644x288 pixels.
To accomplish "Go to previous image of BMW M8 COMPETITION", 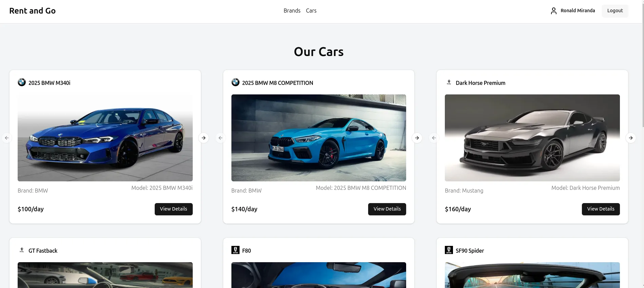I will tap(221, 138).
